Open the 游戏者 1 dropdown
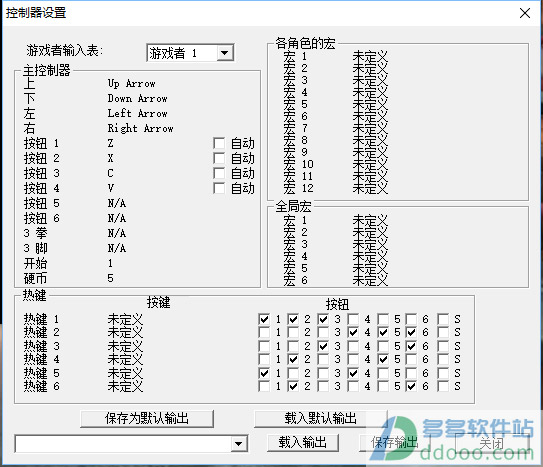543x467 pixels. 225,53
